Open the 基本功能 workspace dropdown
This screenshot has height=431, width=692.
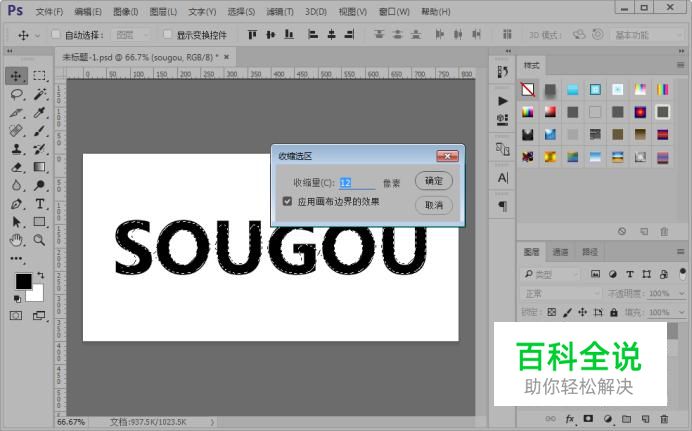(648, 35)
